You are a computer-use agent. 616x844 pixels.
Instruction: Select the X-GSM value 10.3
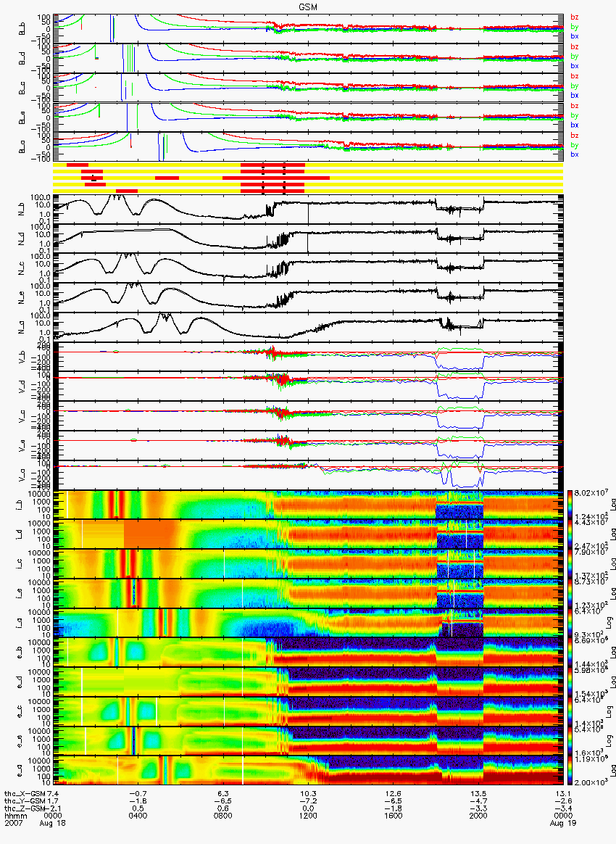[x=308, y=793]
